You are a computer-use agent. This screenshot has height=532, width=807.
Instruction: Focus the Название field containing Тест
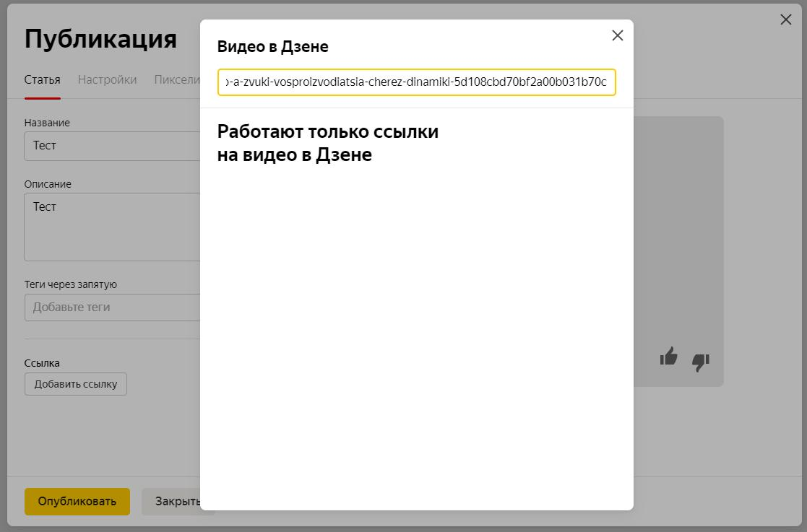pyautogui.click(x=108, y=145)
